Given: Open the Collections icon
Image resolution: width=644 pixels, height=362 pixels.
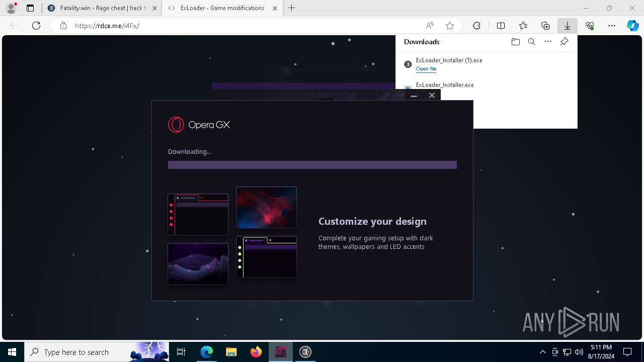Looking at the screenshot, I should click(x=545, y=26).
